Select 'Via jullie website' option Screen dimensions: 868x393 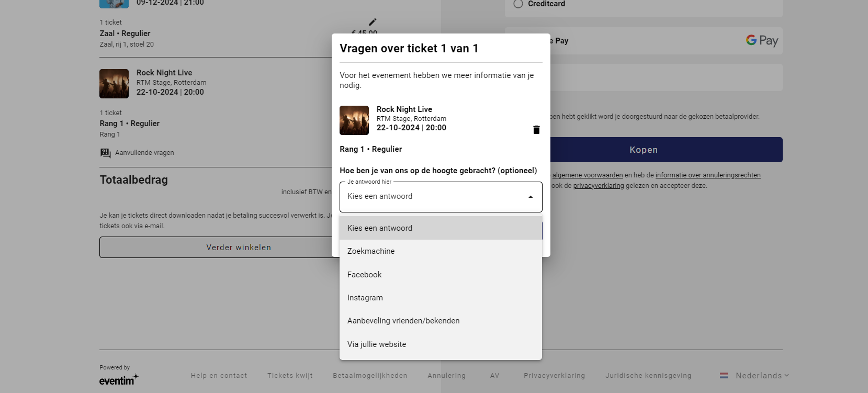tap(376, 344)
